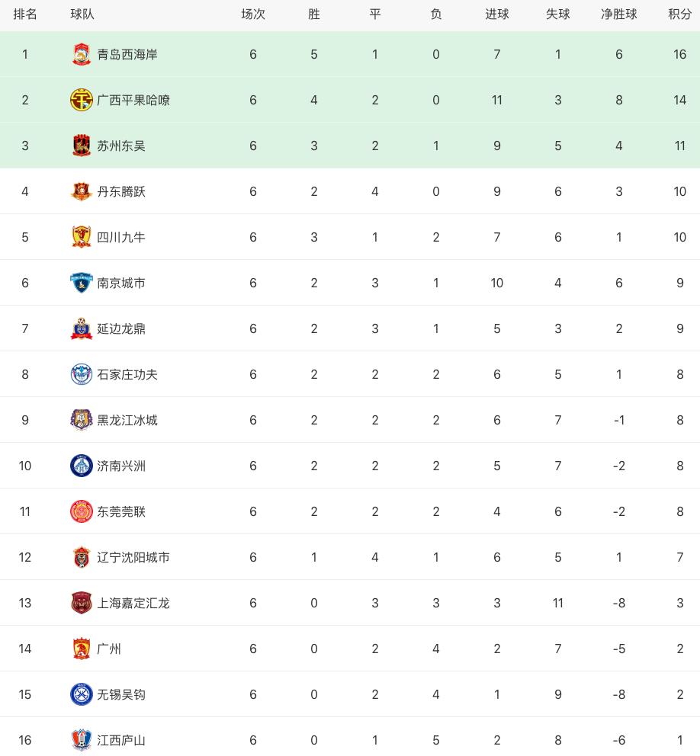Open the 延边龙鼎 club badge
The height and width of the screenshot is (756, 700).
[x=81, y=328]
